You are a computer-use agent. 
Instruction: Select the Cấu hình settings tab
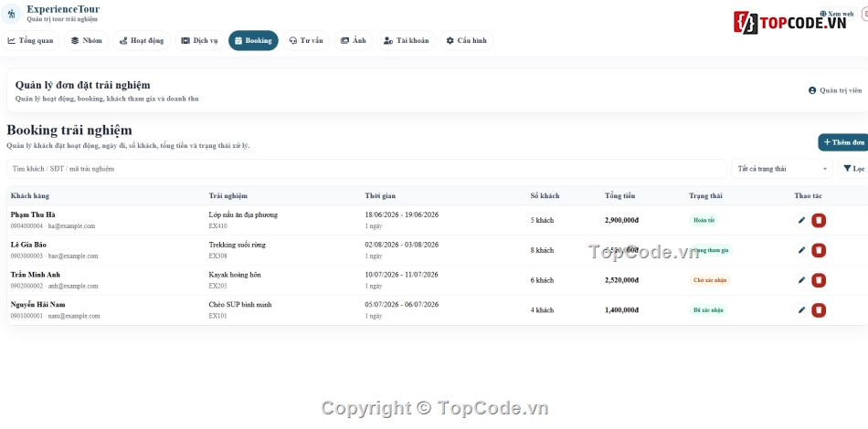466,40
